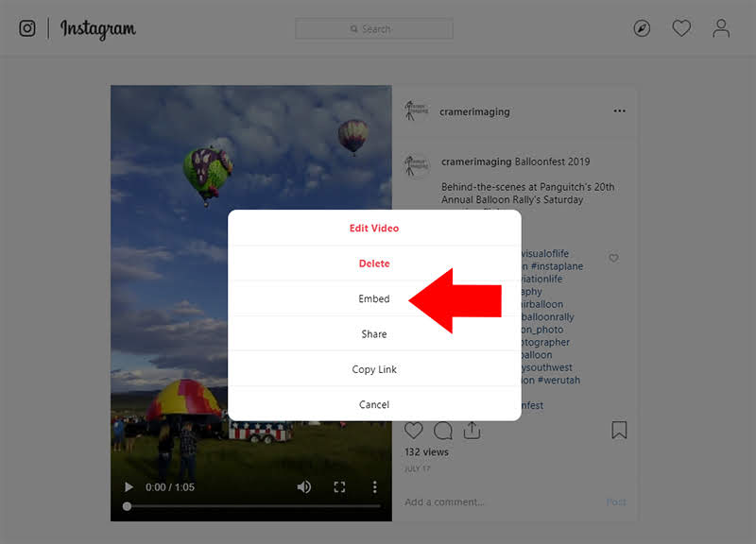Click the 0:00 / 1:05 video time display

[x=170, y=487]
